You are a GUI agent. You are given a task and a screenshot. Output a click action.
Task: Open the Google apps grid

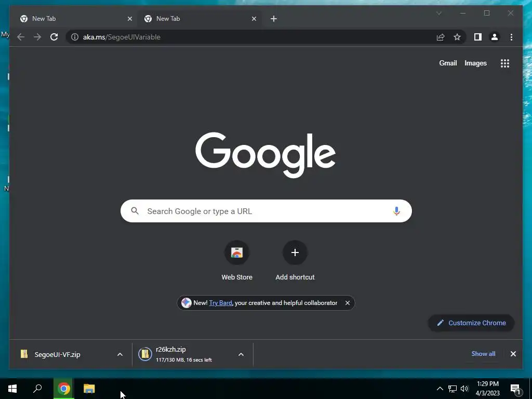coord(505,63)
